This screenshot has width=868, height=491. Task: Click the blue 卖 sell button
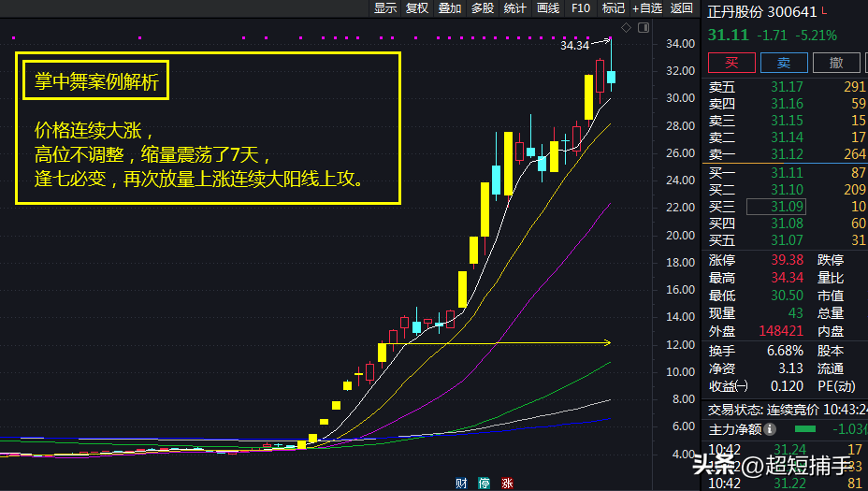pyautogui.click(x=784, y=63)
